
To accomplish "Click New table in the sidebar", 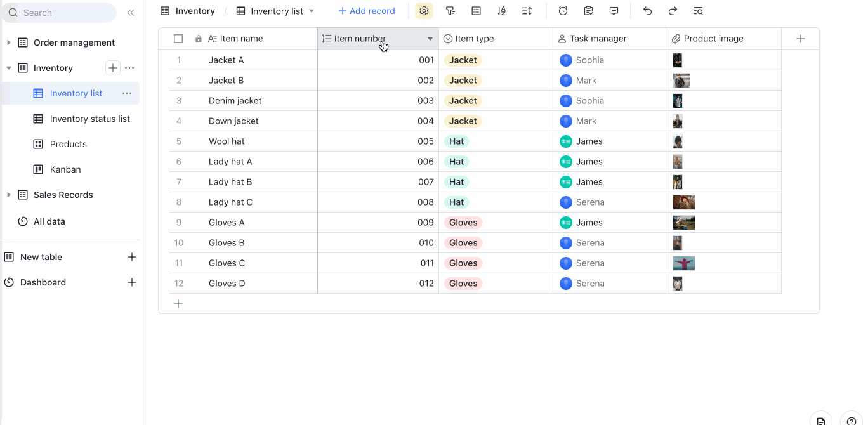I will click(40, 257).
